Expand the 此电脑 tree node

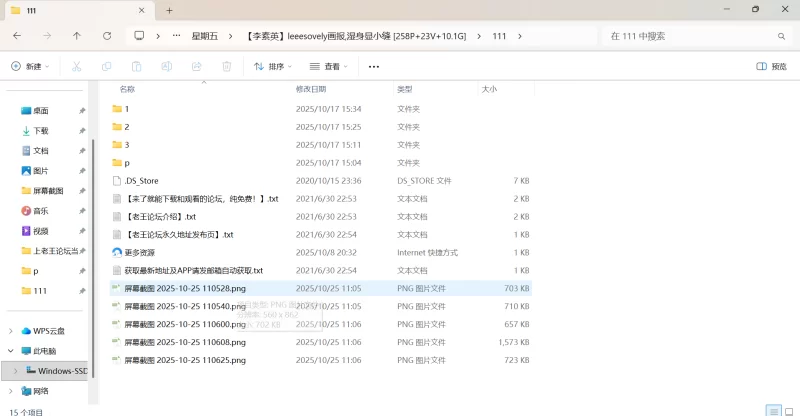pos(11,351)
